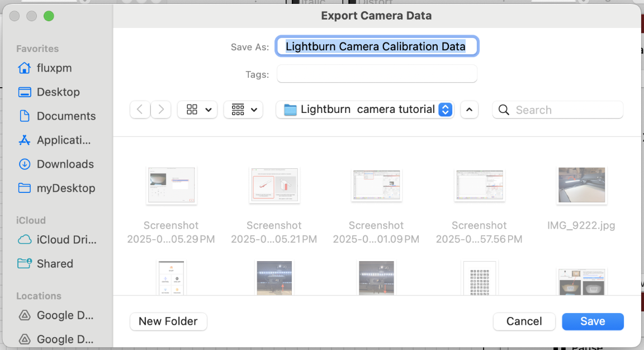Cancel the export dialog
This screenshot has width=644, height=350.
(524, 321)
